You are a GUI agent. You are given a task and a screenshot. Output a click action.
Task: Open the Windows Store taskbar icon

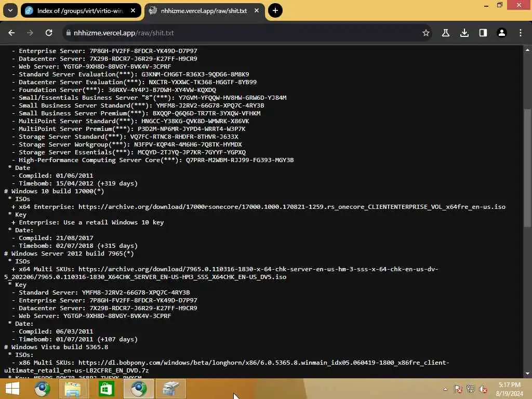(x=106, y=389)
